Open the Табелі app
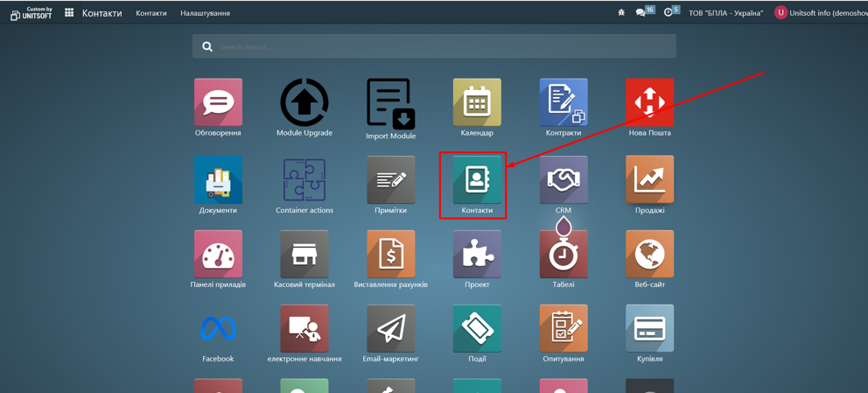 (x=563, y=254)
